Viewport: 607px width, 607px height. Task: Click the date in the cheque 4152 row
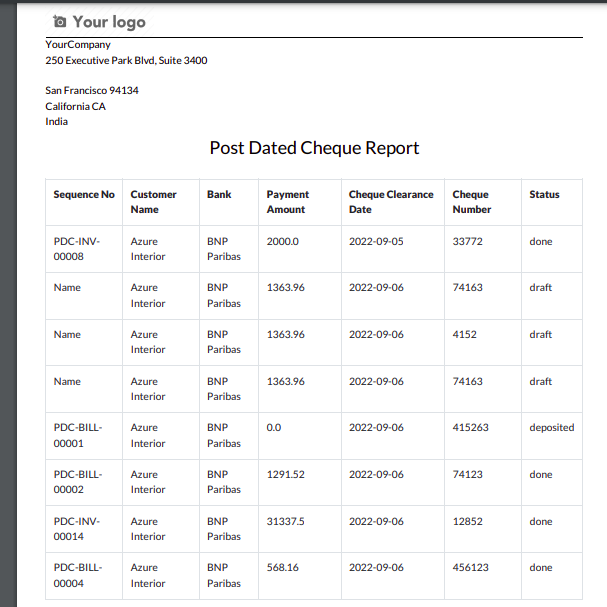(x=376, y=334)
